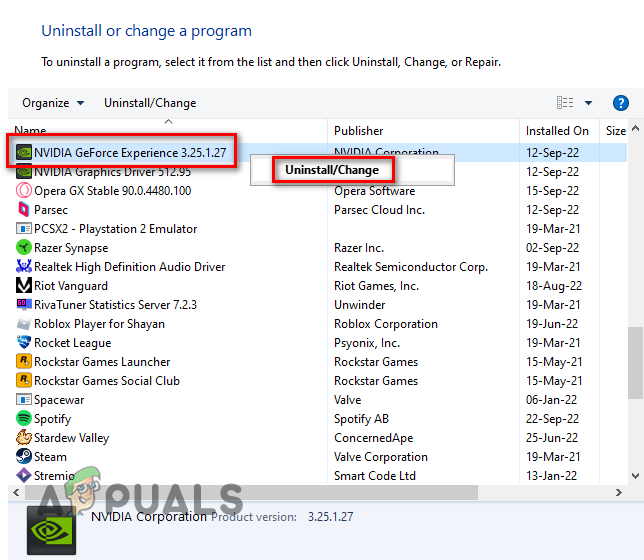644x560 pixels.
Task: Click the Parsec Cloud Inc. publisher cell
Action: [379, 210]
